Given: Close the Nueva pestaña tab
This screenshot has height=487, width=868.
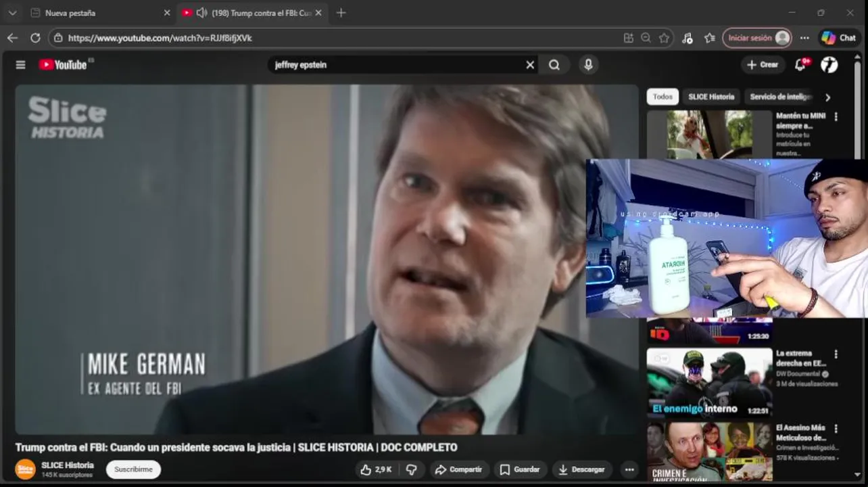Looking at the screenshot, I should point(167,13).
